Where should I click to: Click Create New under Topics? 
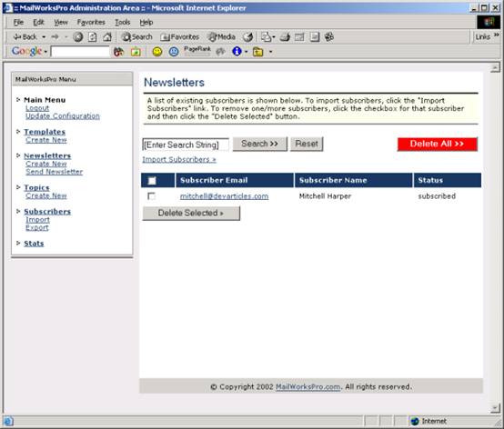pyautogui.click(x=46, y=196)
